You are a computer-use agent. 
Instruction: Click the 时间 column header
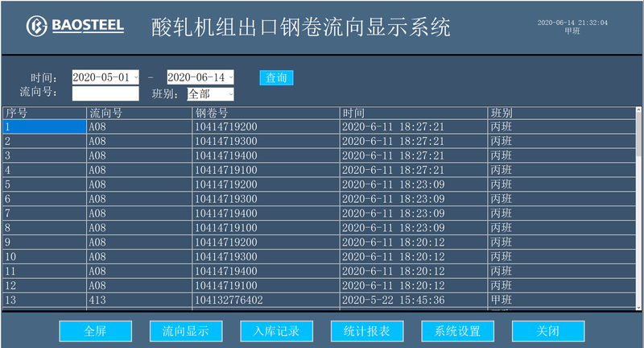pos(414,113)
